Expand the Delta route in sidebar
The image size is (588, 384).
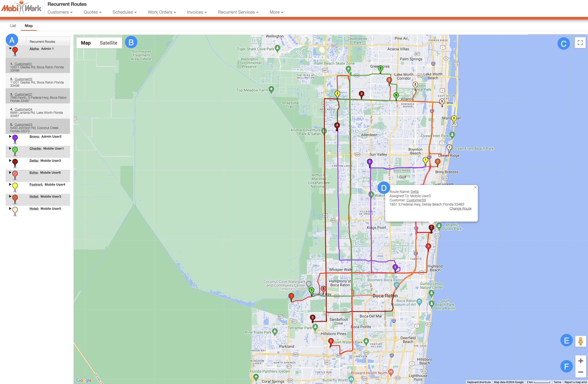click(x=10, y=161)
